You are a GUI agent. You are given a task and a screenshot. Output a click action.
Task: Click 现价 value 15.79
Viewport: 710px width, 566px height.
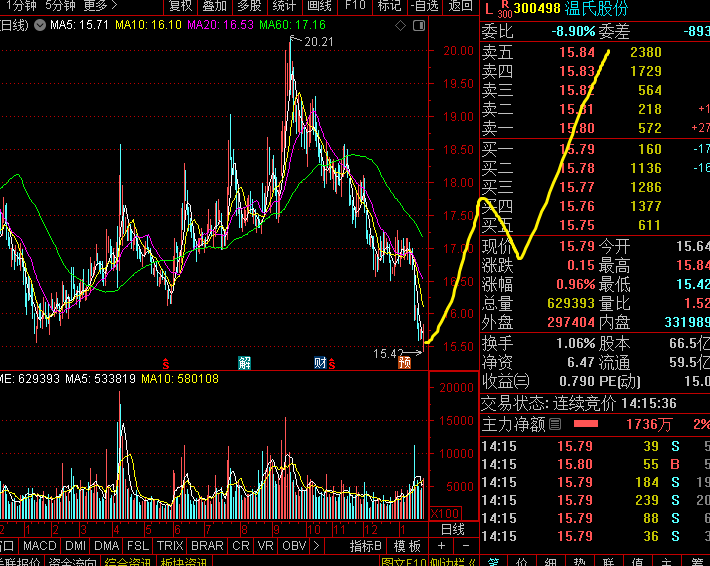click(577, 246)
